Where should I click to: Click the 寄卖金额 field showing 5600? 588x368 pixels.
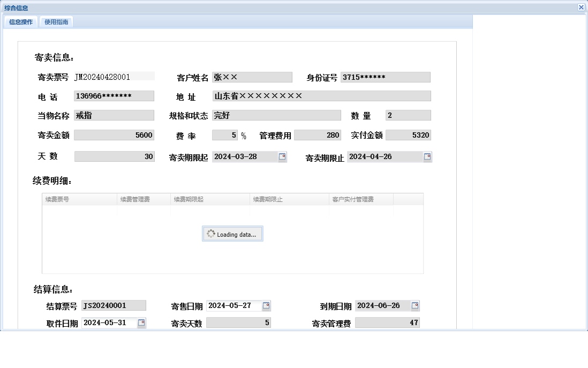coord(114,135)
